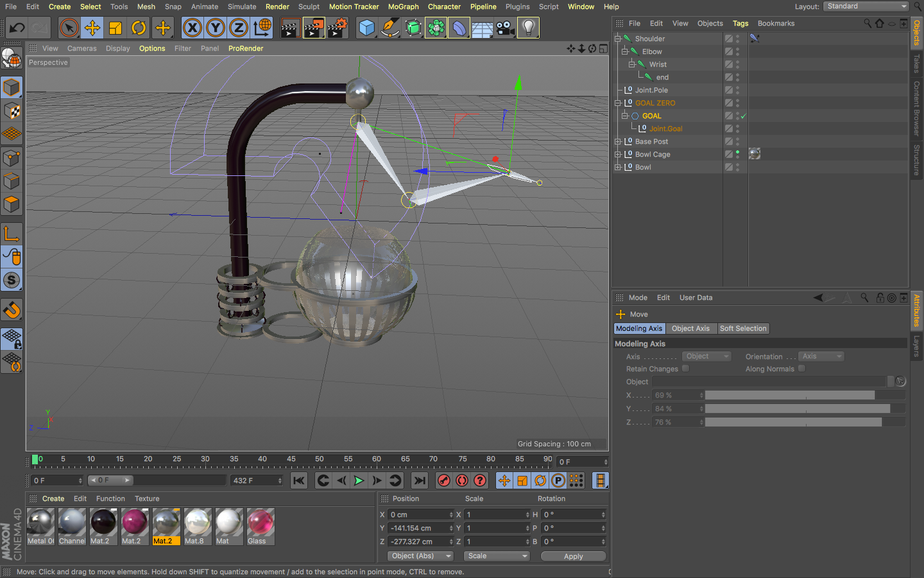Open the Character menu
The width and height of the screenshot is (924, 578).
click(444, 6)
